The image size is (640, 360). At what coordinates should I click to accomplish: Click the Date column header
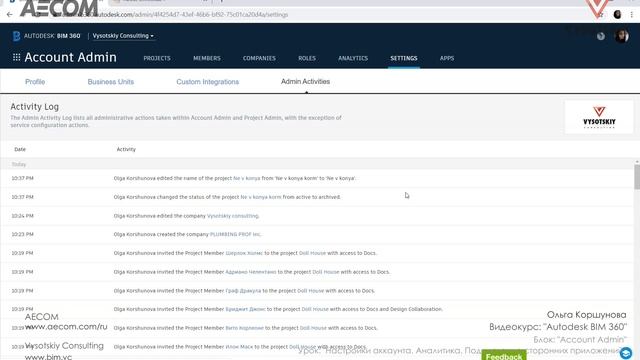point(20,149)
